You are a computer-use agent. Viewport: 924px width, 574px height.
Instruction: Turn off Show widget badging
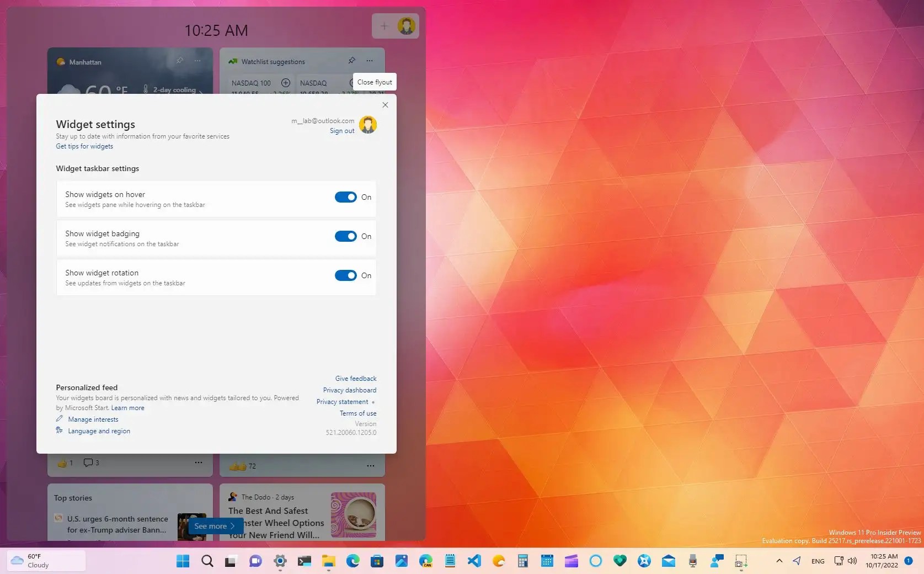pyautogui.click(x=346, y=236)
